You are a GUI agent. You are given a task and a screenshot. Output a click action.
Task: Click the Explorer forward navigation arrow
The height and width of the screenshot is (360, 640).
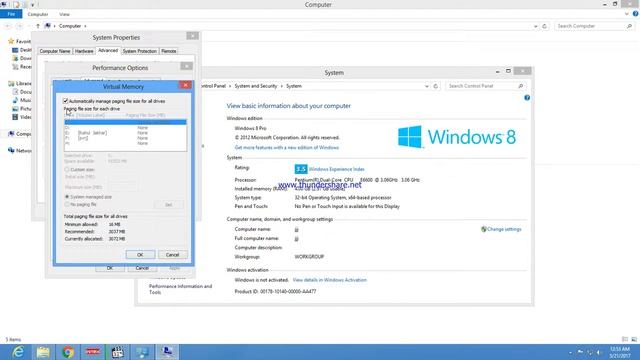tap(19, 26)
